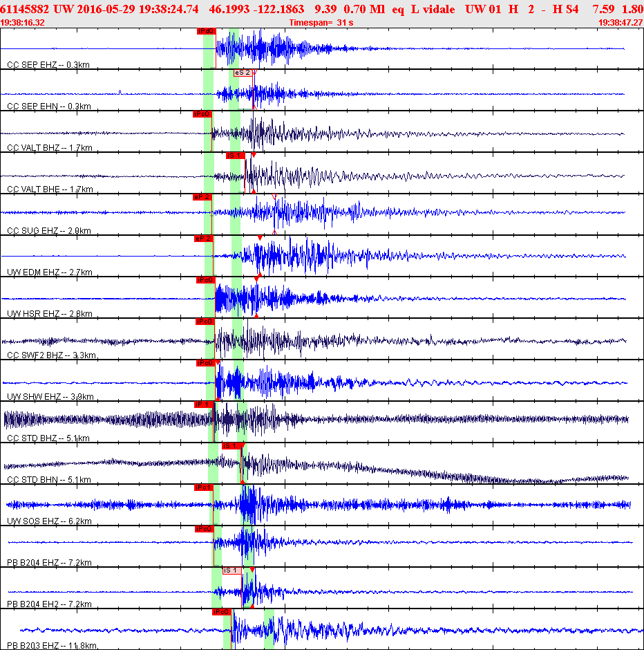The width and height of the screenshot is (644, 650).
Task: Select the 'CC VALT BHE -- 1.7km' label
Action: 50,189
